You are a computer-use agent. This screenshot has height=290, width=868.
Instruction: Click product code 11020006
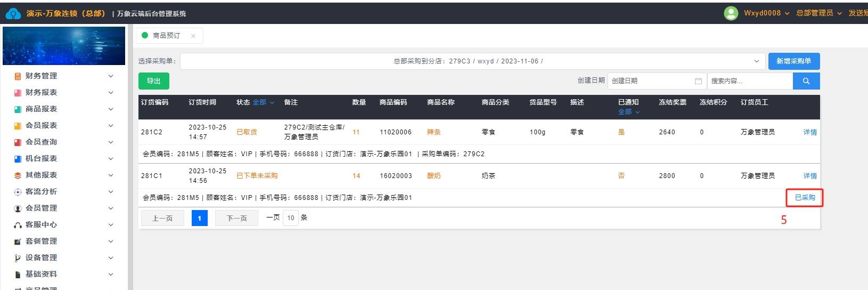click(x=395, y=132)
